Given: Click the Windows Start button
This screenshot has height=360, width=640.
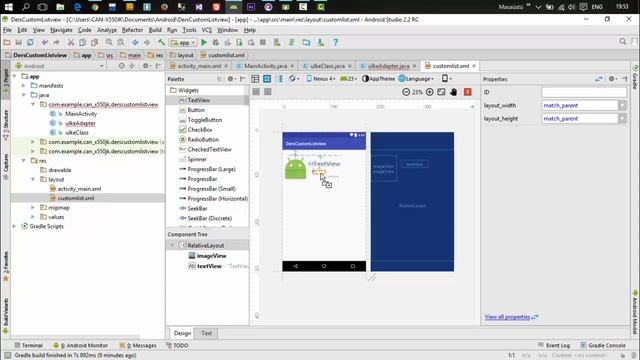Looking at the screenshot, I should [x=8, y=7].
